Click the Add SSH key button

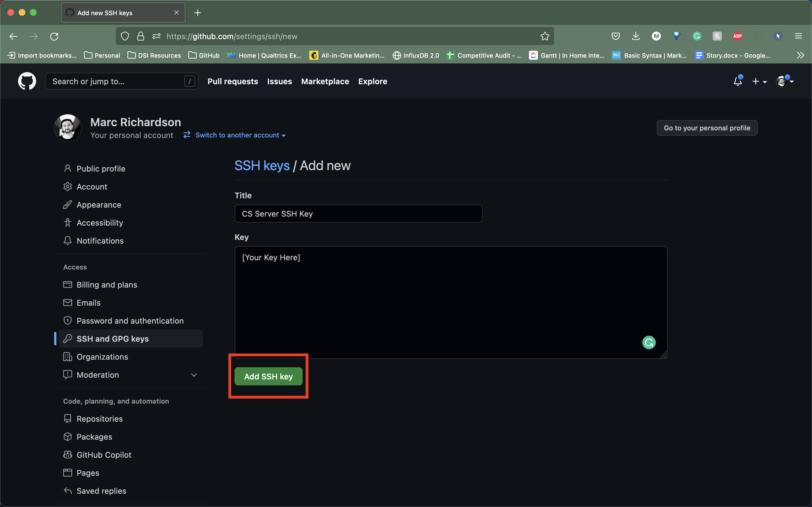tap(268, 376)
